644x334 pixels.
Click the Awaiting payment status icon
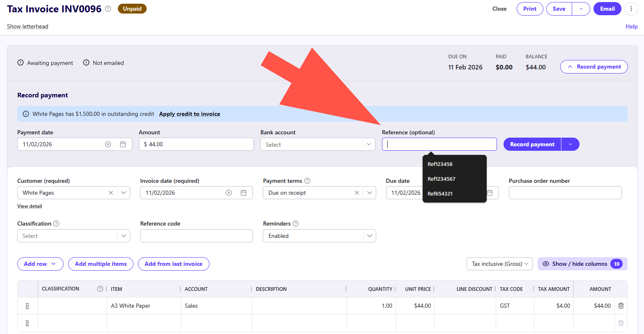click(21, 63)
